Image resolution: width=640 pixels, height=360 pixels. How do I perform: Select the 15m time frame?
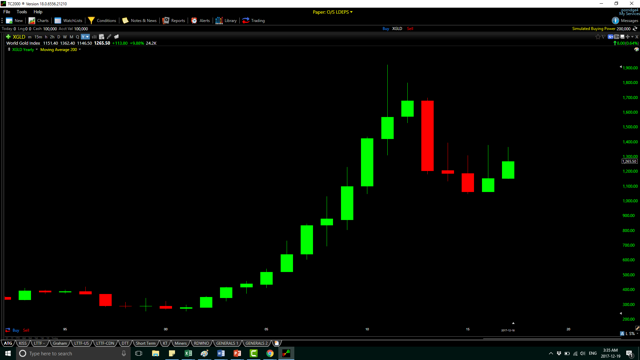[x=38, y=37]
